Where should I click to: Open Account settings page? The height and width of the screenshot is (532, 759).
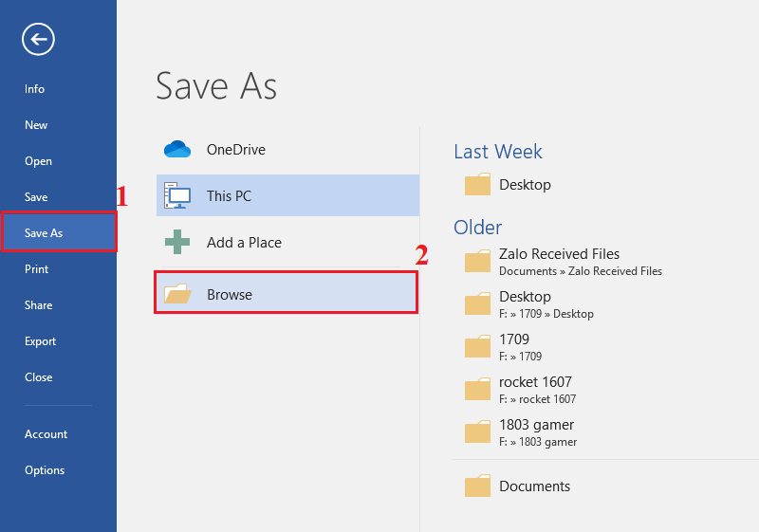click(46, 434)
